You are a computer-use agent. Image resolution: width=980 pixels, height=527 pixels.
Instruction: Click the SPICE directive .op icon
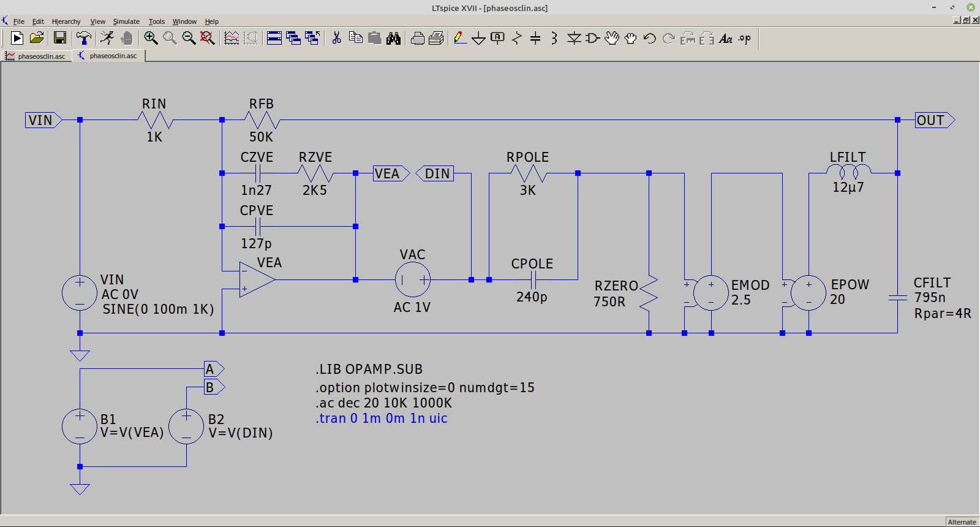(744, 38)
